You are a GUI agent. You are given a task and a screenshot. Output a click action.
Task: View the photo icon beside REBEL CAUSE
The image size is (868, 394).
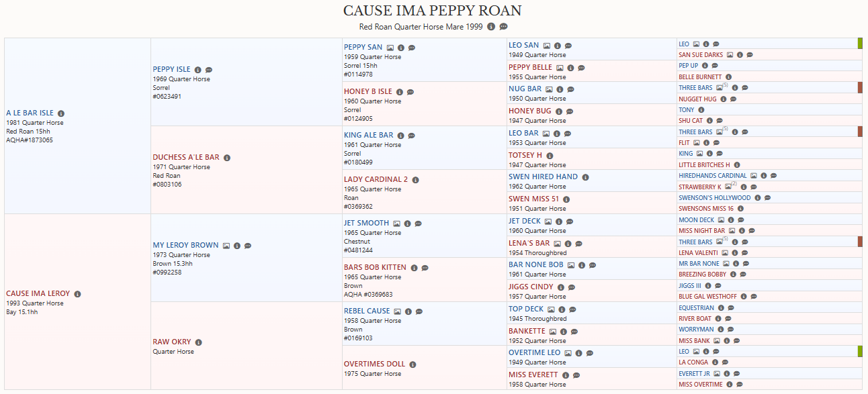pos(397,311)
